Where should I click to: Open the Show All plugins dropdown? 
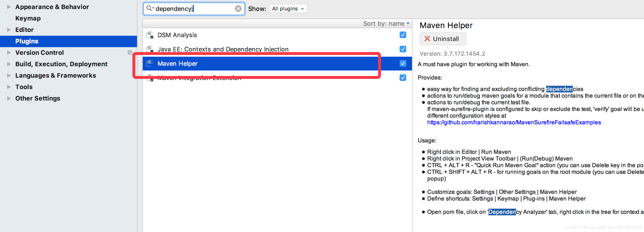click(288, 9)
